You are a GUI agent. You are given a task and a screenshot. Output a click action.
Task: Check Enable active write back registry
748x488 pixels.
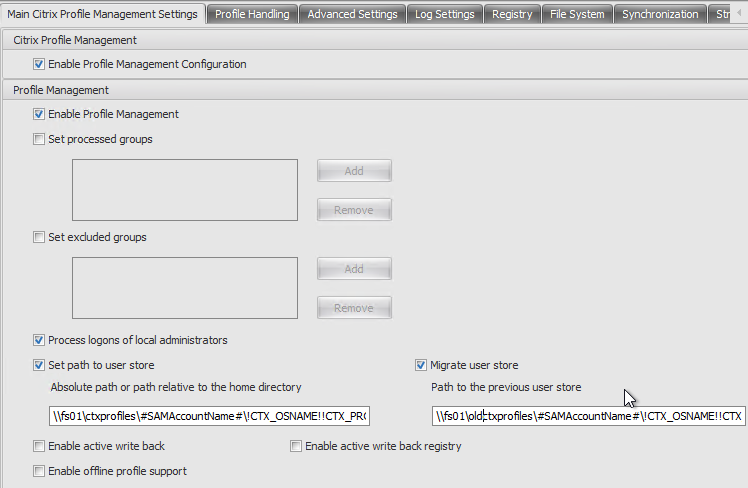pyautogui.click(x=296, y=446)
